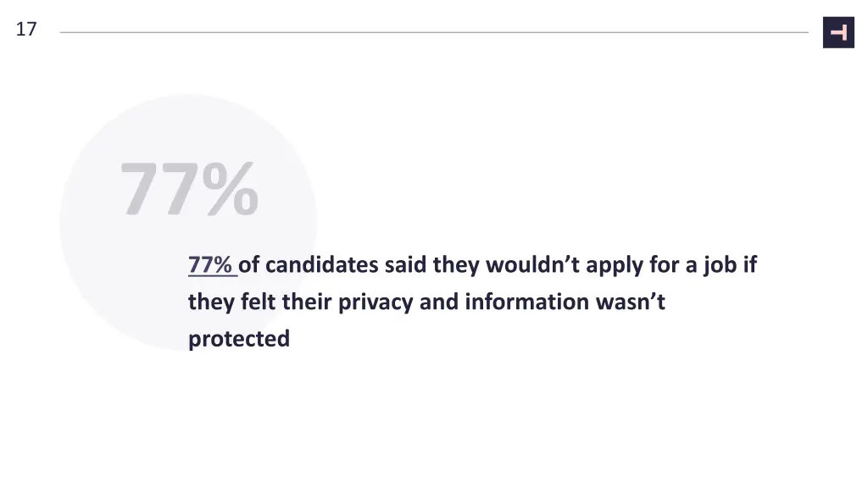Open the underlined 77% hyperlink
Viewport: 868px width, 488px height.
pos(213,265)
